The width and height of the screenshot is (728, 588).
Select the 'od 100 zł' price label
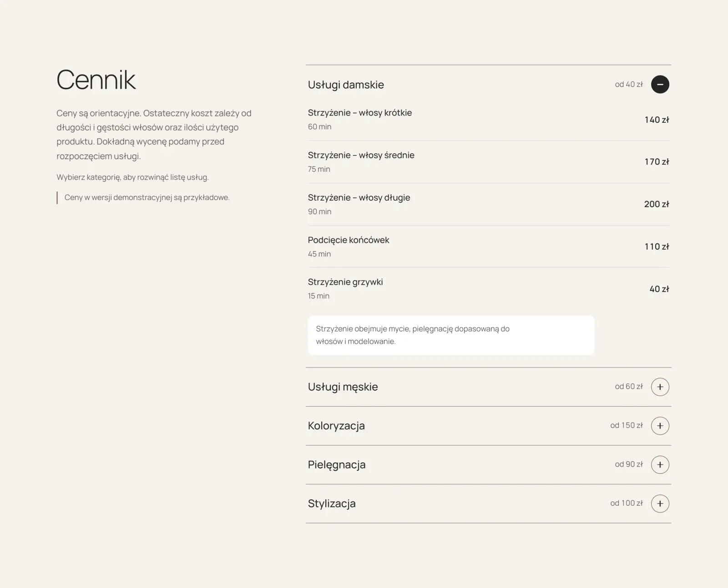[627, 503]
